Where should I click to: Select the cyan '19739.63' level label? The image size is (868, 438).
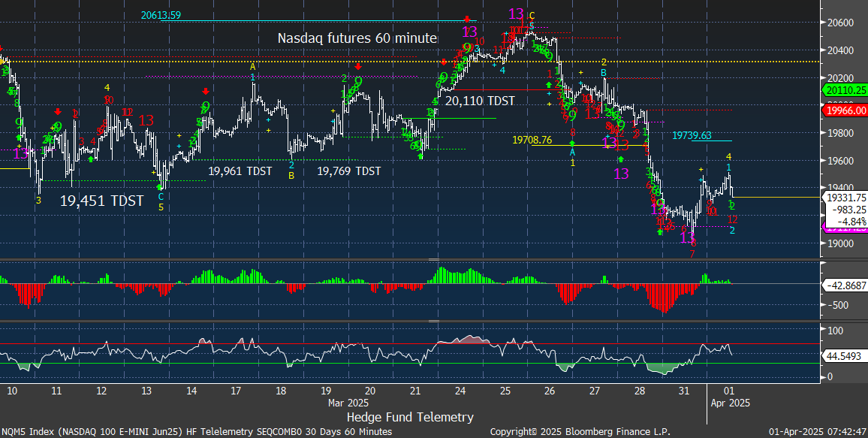692,135
